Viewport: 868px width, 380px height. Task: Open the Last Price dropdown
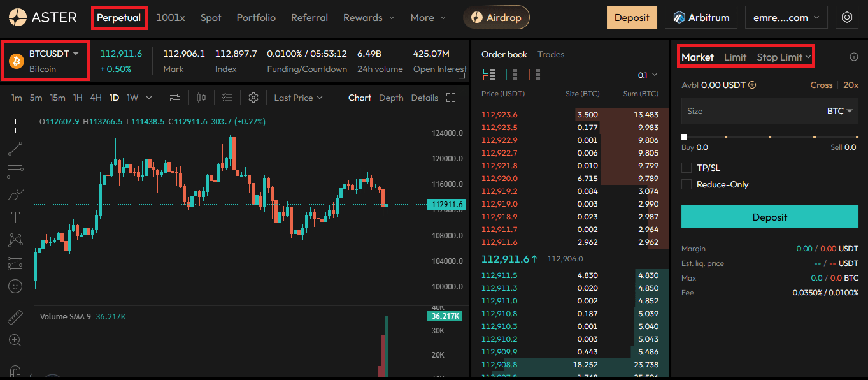(298, 98)
